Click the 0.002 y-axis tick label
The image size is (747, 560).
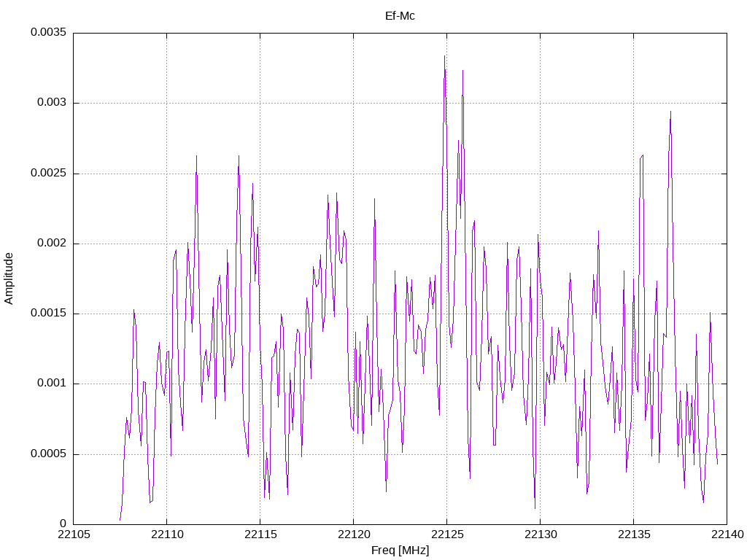click(x=52, y=244)
